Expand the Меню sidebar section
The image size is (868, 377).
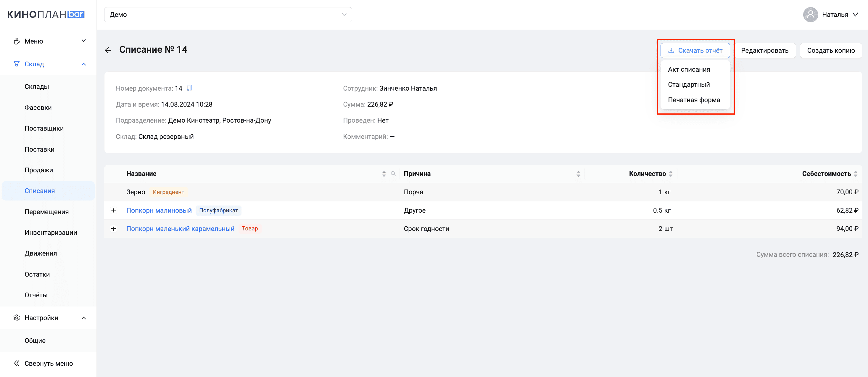click(x=83, y=41)
